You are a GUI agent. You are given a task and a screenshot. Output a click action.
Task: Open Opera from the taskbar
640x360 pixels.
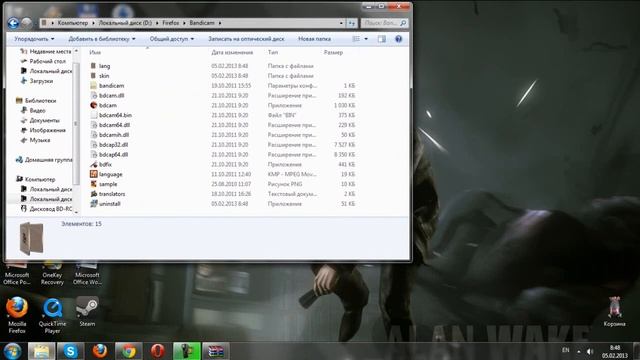(x=158, y=351)
